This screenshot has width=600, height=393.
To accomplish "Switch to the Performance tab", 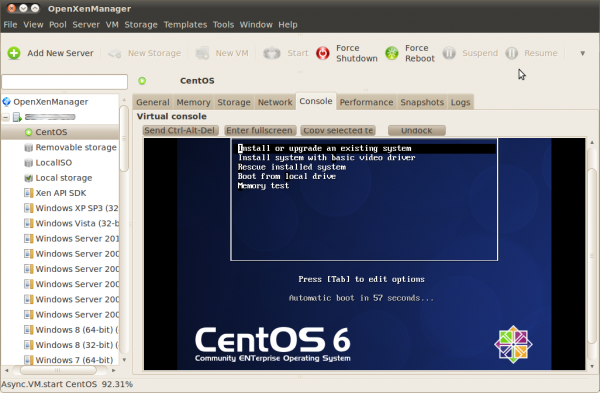I will click(367, 102).
